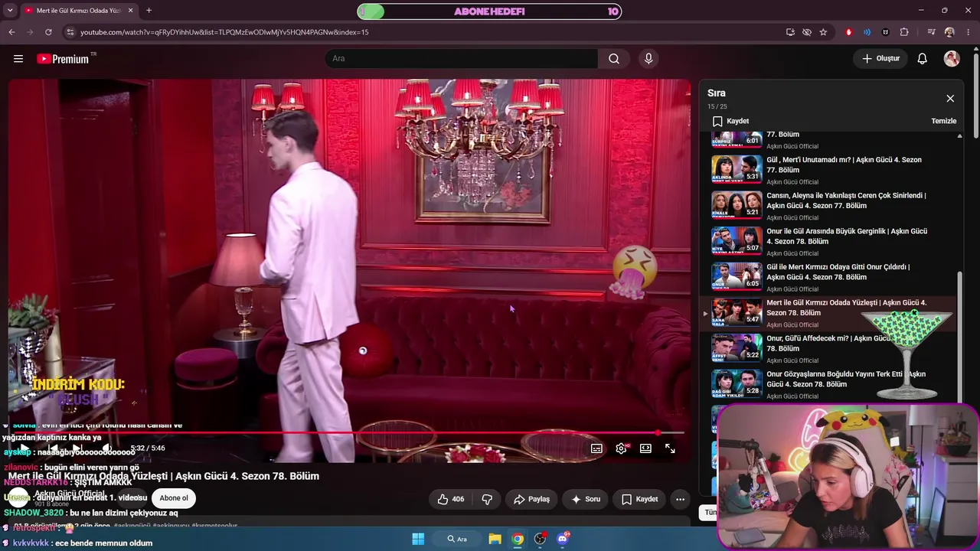980x551 pixels.
Task: Click the YouTube search field Ara
Action: pos(461,59)
